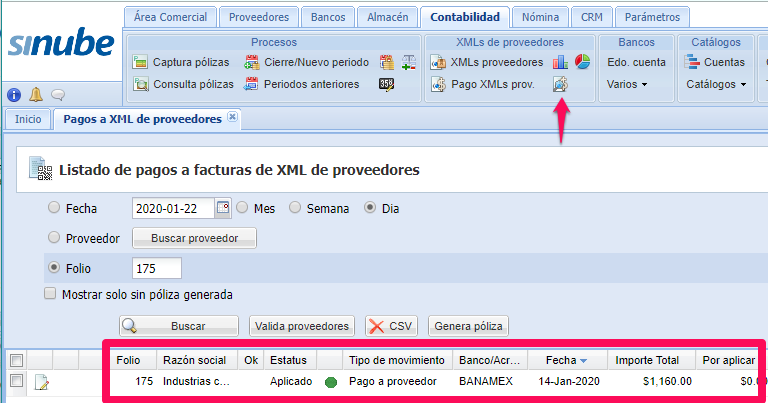The height and width of the screenshot is (403, 768).
Task: Click Buscar proveedor button
Action: click(194, 238)
